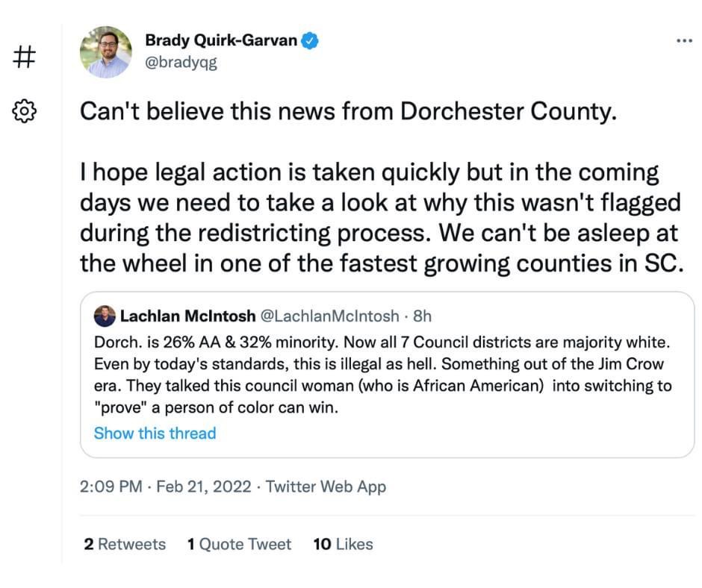View the 2 Retweets list
The width and height of the screenshot is (702, 588).
125,545
